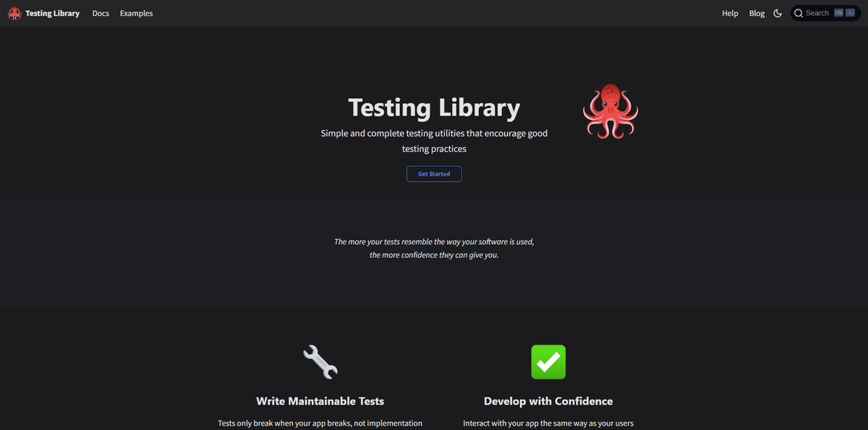Click 'Tests only break when your app breaks' text
The image size is (868, 430).
(x=320, y=423)
